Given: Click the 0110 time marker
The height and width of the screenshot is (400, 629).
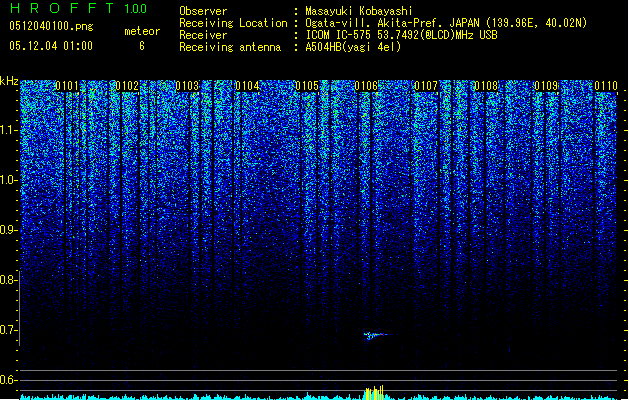Looking at the screenshot, I should [x=606, y=86].
